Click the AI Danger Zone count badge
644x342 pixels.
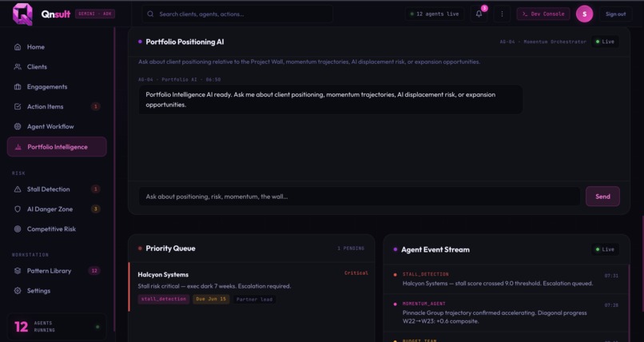point(95,209)
